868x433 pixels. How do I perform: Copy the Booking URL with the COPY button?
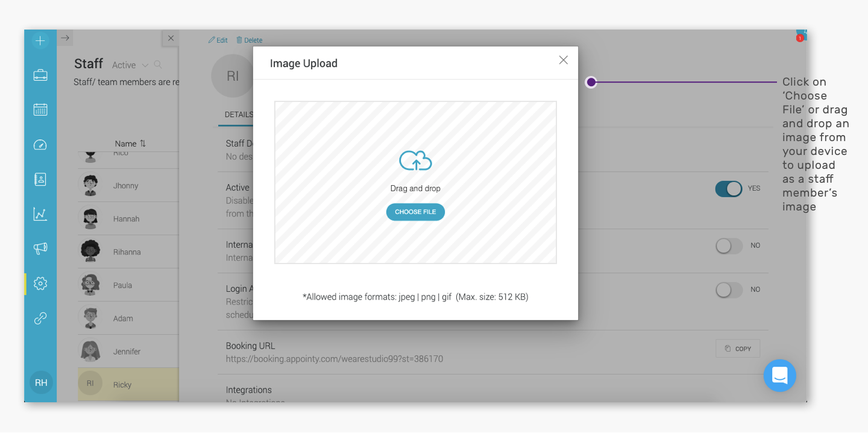pyautogui.click(x=738, y=349)
